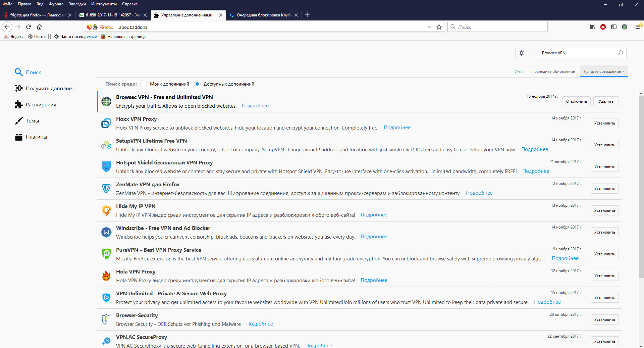Click the PureVPN icon
Screen dimensions: 644x348
tap(106, 254)
